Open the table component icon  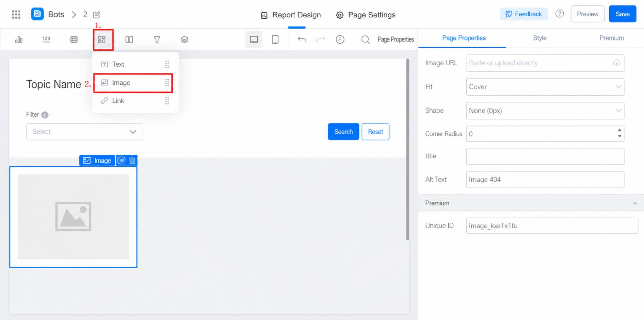pyautogui.click(x=74, y=39)
